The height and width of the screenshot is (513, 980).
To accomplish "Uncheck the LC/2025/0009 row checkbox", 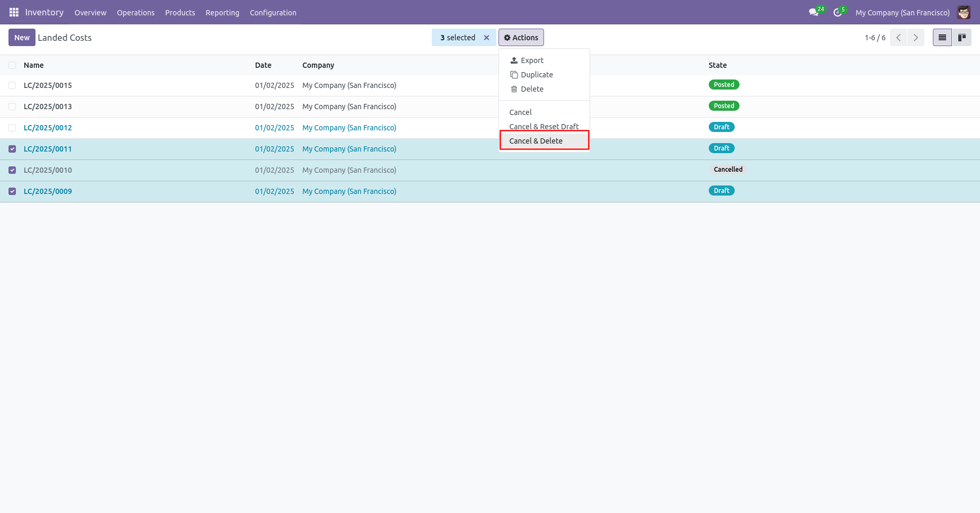I will coord(12,191).
